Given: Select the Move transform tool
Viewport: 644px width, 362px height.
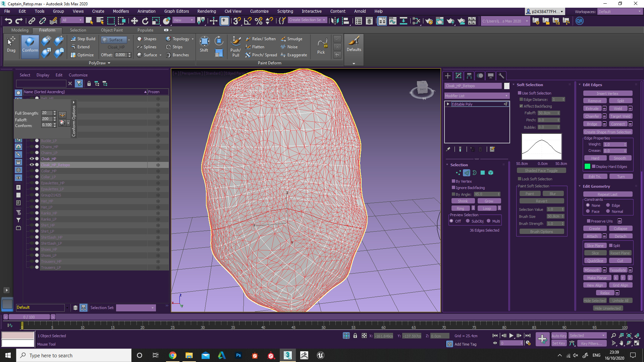Looking at the screenshot, I should coord(134,21).
